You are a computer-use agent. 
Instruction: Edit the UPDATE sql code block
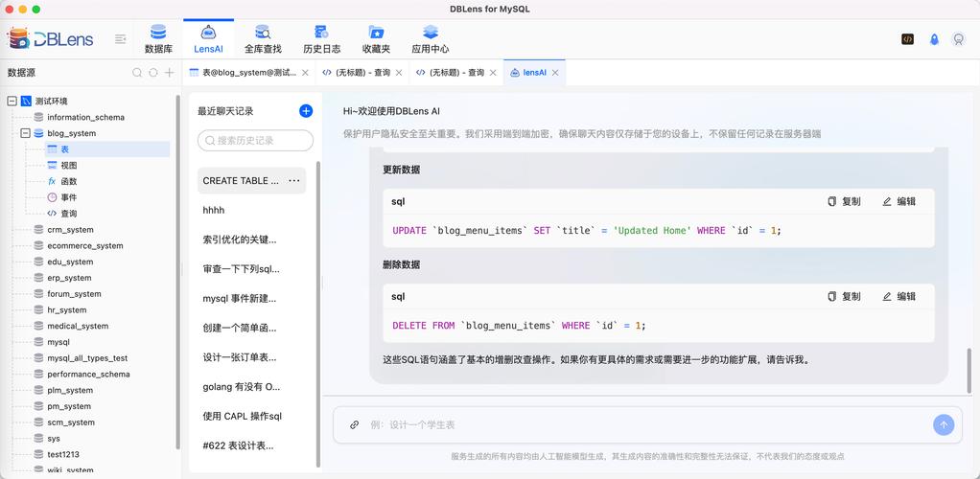[x=898, y=202]
